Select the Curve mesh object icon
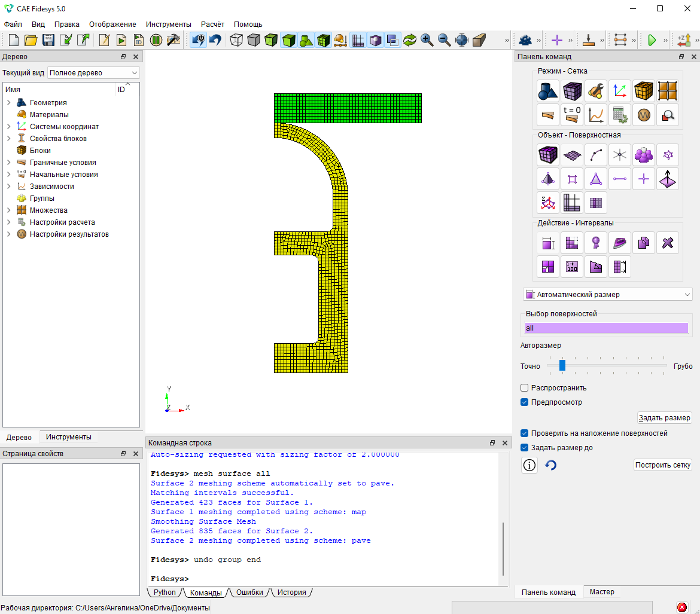The width and height of the screenshot is (700, 614). (x=595, y=155)
